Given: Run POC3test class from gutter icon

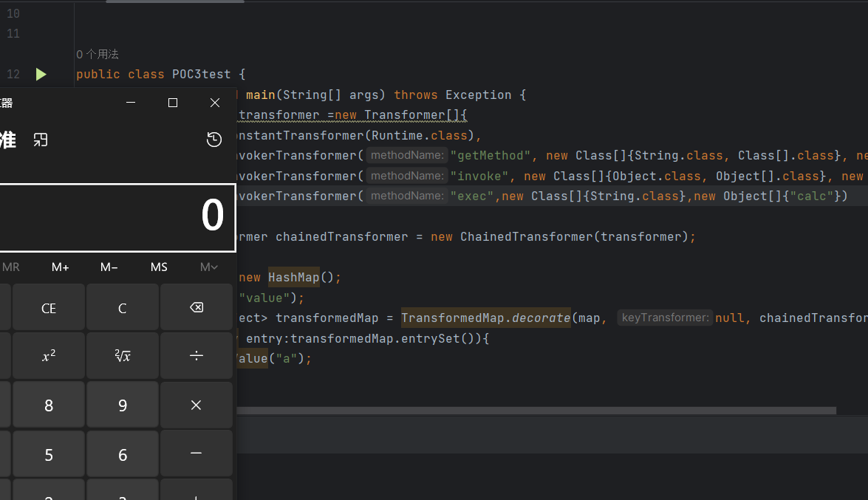Looking at the screenshot, I should 41,74.
